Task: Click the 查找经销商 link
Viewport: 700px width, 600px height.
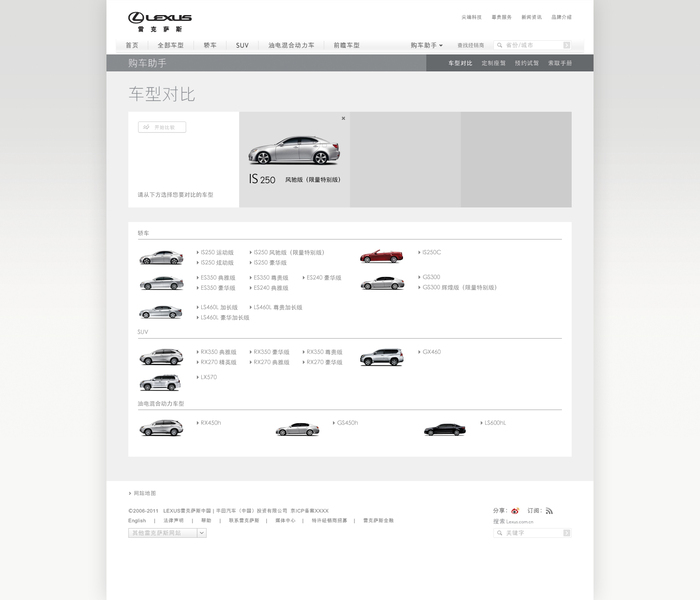Action: (471, 45)
